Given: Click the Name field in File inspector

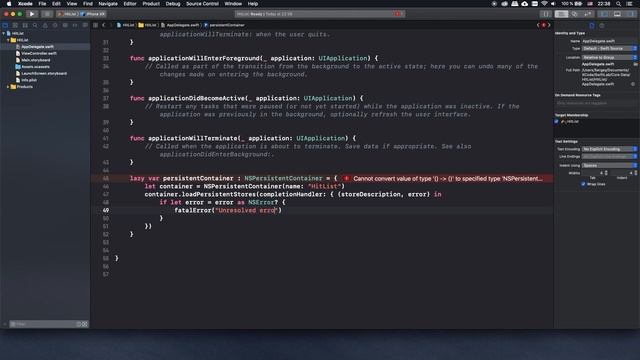Looking at the screenshot, I should point(609,41).
